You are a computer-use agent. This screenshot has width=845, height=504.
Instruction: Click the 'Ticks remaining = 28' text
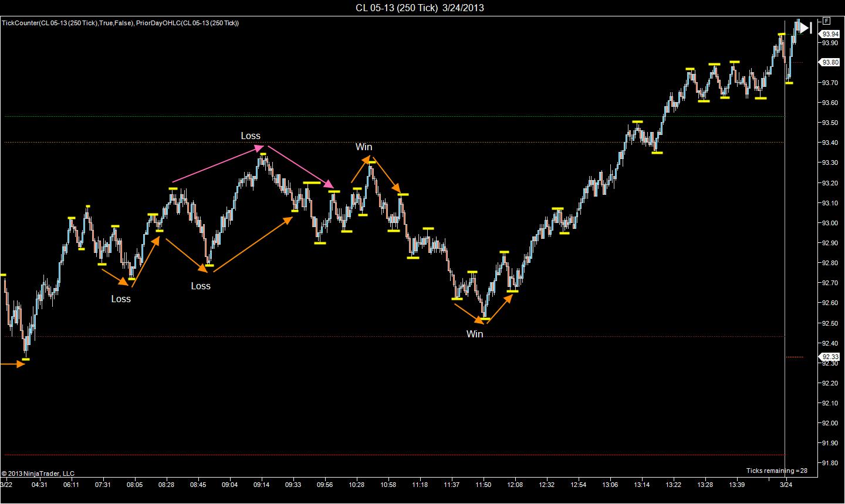coord(776,471)
